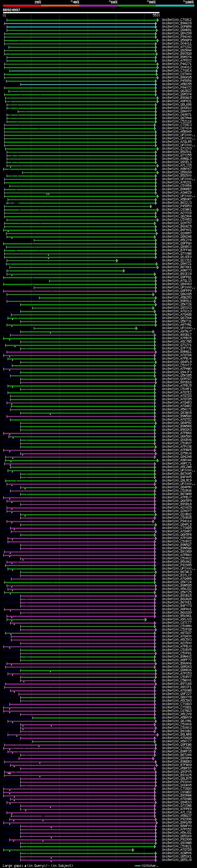Image resolution: width=197 pixels, height=868 pixels.
Task: Click the =100char. scale legend
Action: [147, 866]
